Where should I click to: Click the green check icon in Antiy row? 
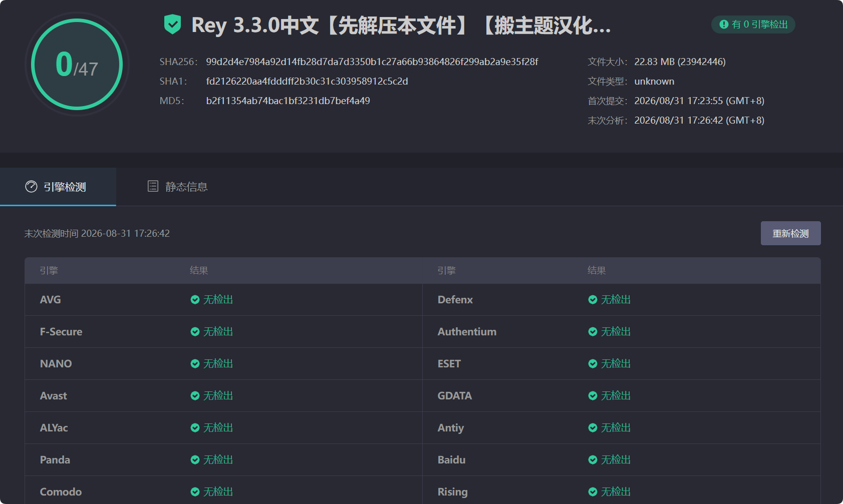(x=593, y=428)
